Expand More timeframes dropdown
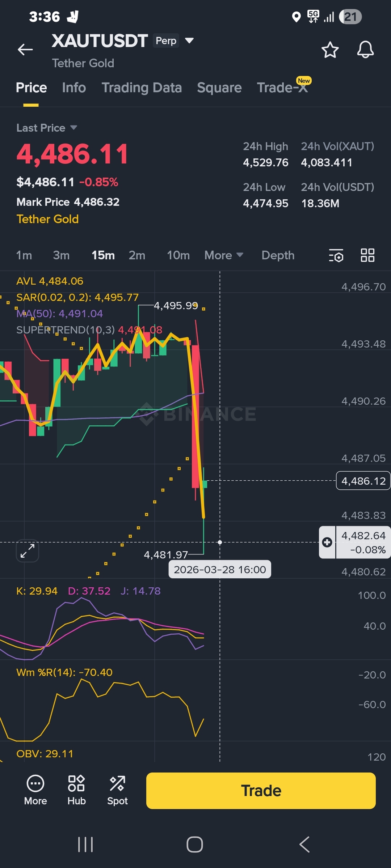391x868 pixels. coord(224,255)
